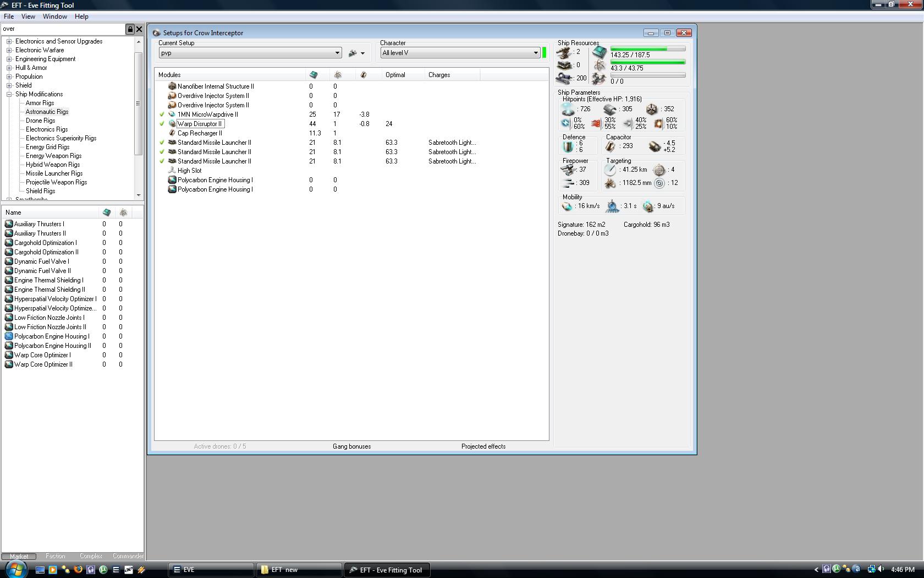This screenshot has width=924, height=578.
Task: Click the sensor strength icon showing 12
Action: 659,183
